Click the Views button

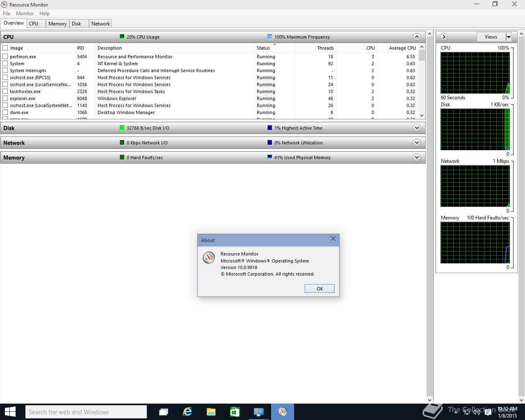[491, 37]
